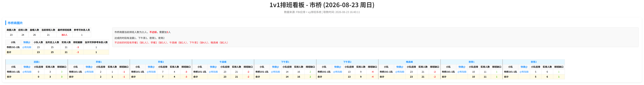This screenshot has height=85, width=644.
Task: Click the 小队人数 column header
Action: [x=38, y=42]
